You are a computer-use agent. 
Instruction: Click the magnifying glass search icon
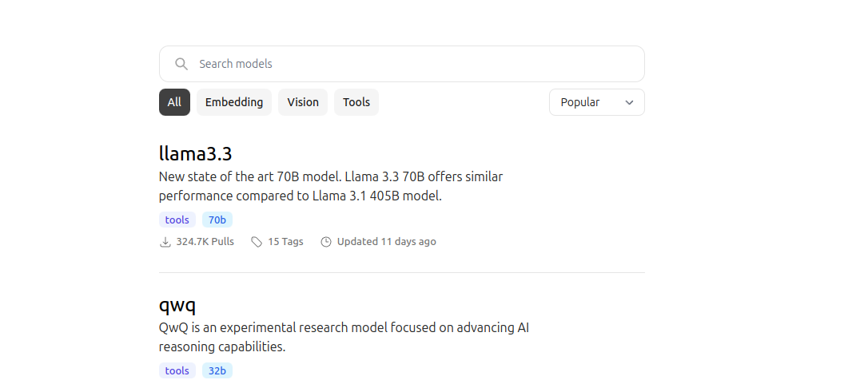(181, 64)
